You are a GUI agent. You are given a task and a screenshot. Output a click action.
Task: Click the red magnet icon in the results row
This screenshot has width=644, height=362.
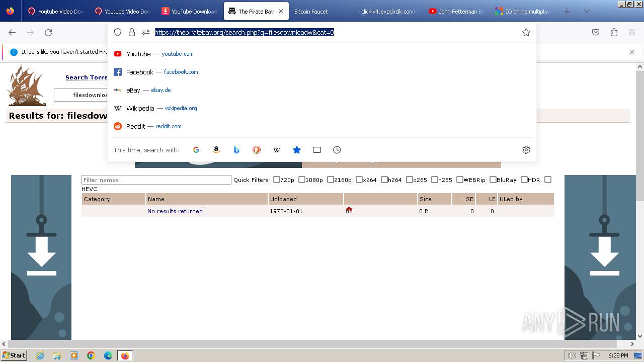click(349, 211)
